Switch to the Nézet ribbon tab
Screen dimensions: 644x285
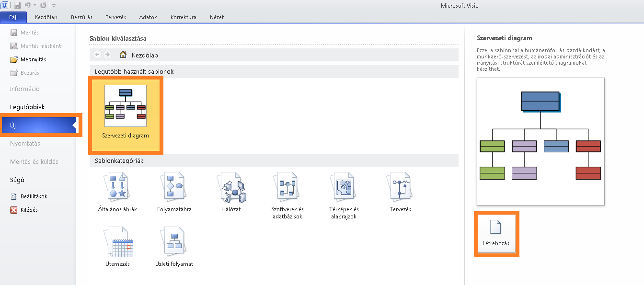click(217, 17)
